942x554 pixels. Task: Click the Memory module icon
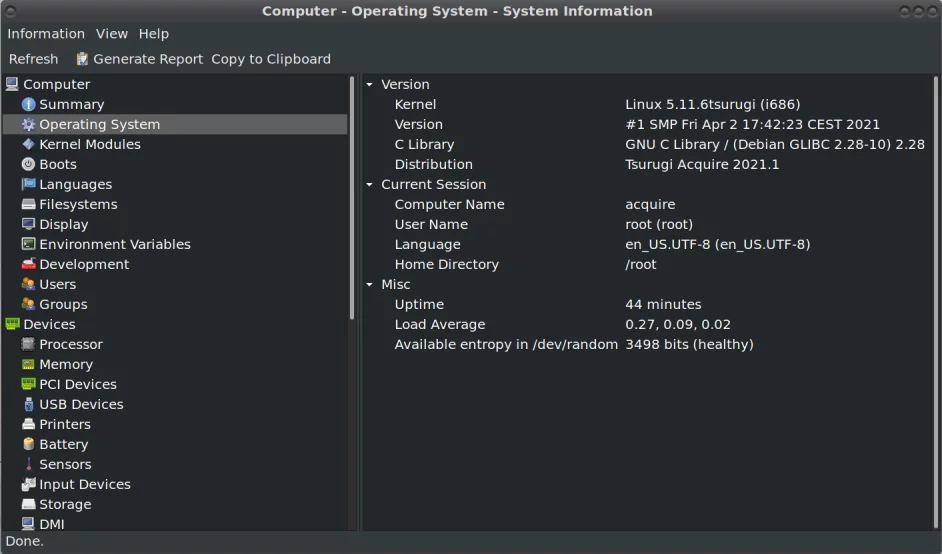pyautogui.click(x=28, y=364)
